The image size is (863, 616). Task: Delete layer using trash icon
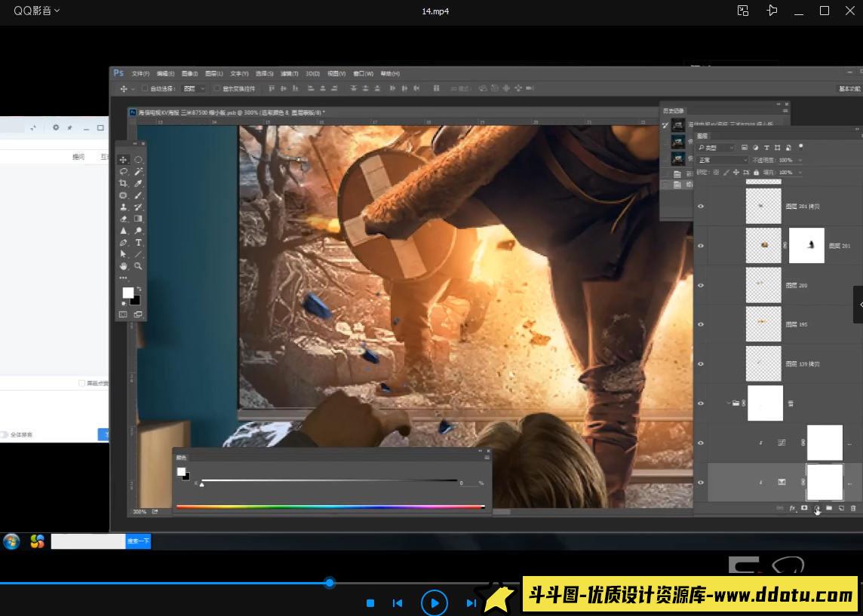coord(853,508)
